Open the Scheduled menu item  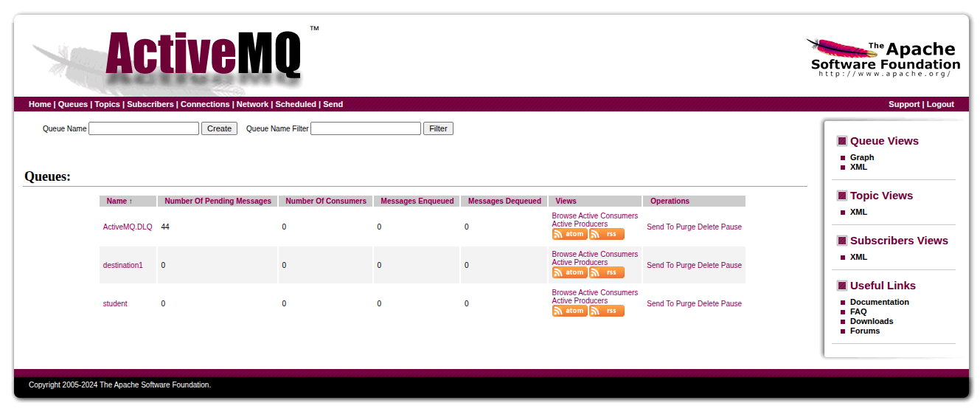coord(296,104)
